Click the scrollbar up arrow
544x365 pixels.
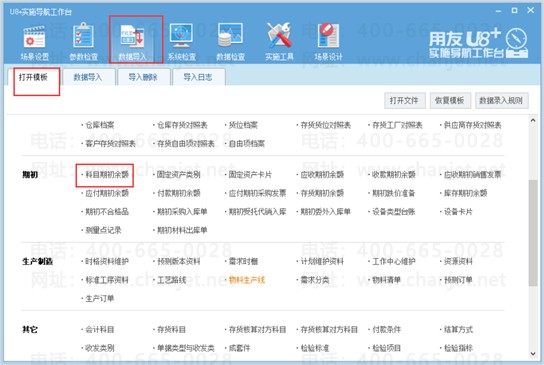click(533, 120)
